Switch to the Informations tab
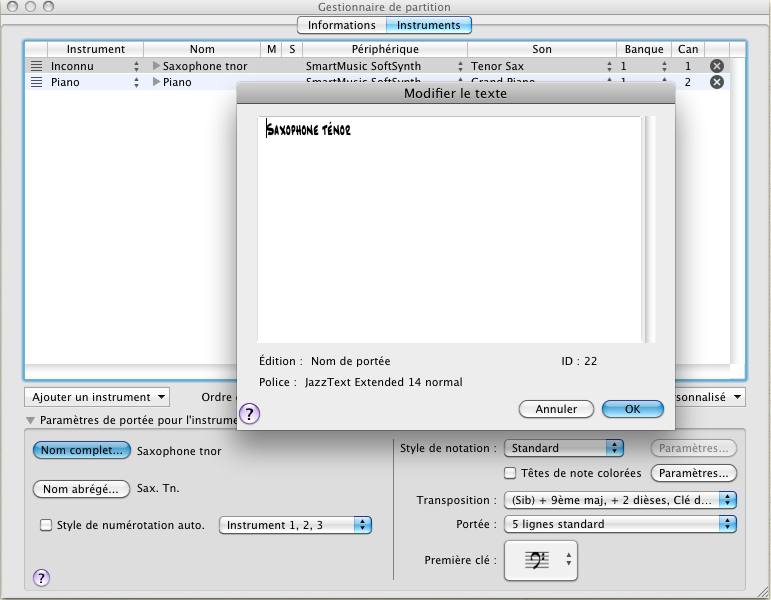The height and width of the screenshot is (600, 771). pyautogui.click(x=341, y=25)
